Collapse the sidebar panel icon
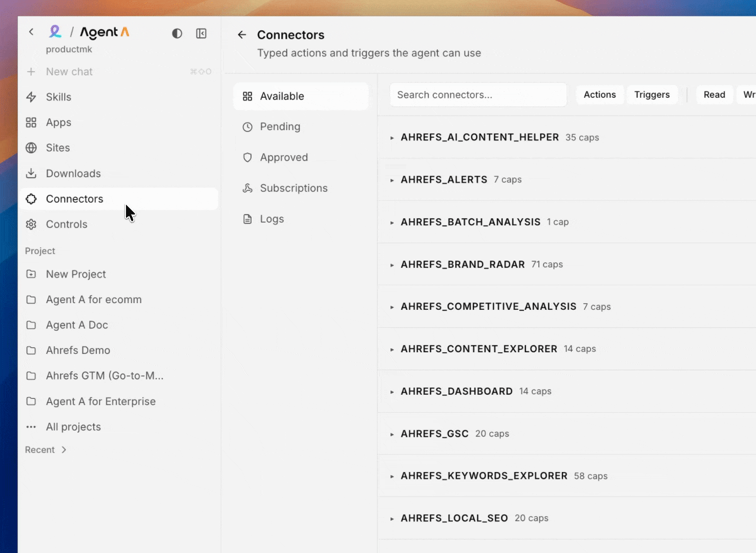Image resolution: width=756 pixels, height=553 pixels. [x=201, y=33]
